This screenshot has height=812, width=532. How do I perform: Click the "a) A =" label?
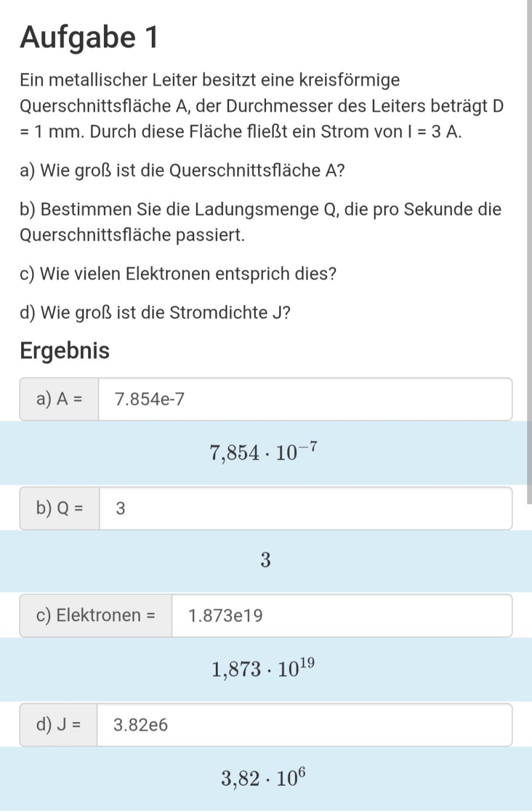pos(60,399)
